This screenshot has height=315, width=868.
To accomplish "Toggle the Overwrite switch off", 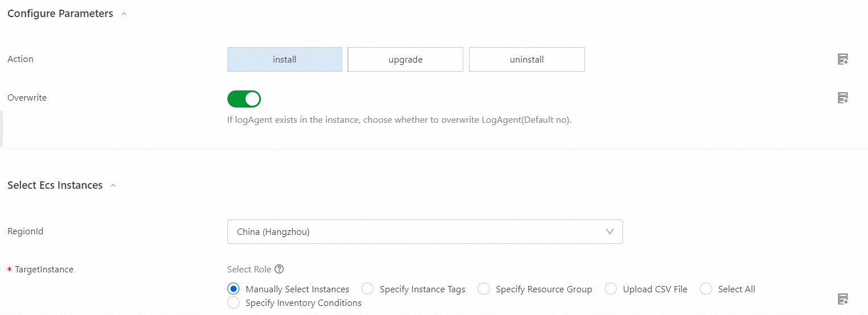I will point(244,99).
